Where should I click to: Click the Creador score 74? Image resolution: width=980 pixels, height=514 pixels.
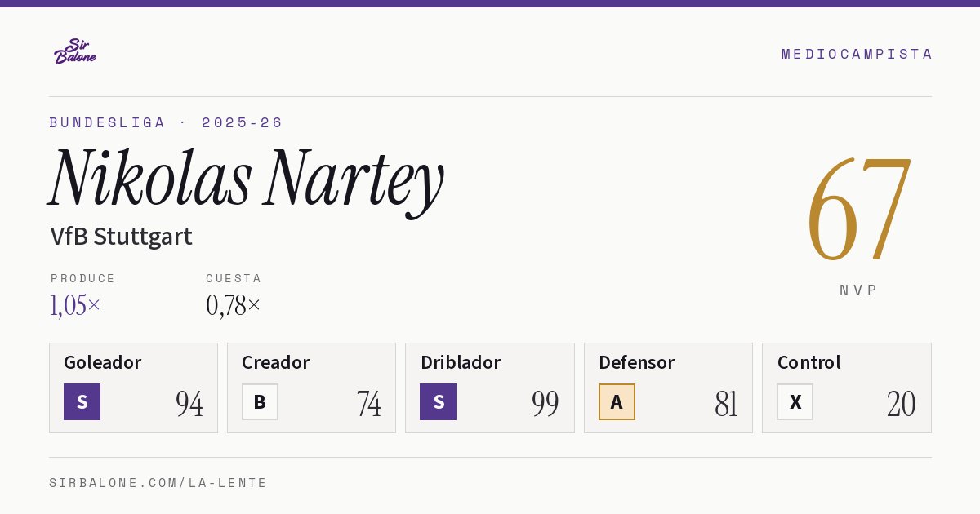point(369,404)
